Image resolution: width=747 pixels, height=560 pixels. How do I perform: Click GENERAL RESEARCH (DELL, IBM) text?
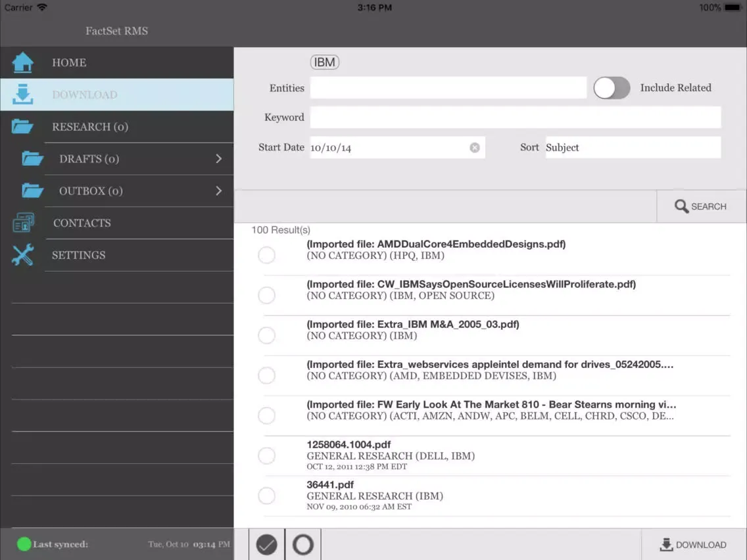391,456
